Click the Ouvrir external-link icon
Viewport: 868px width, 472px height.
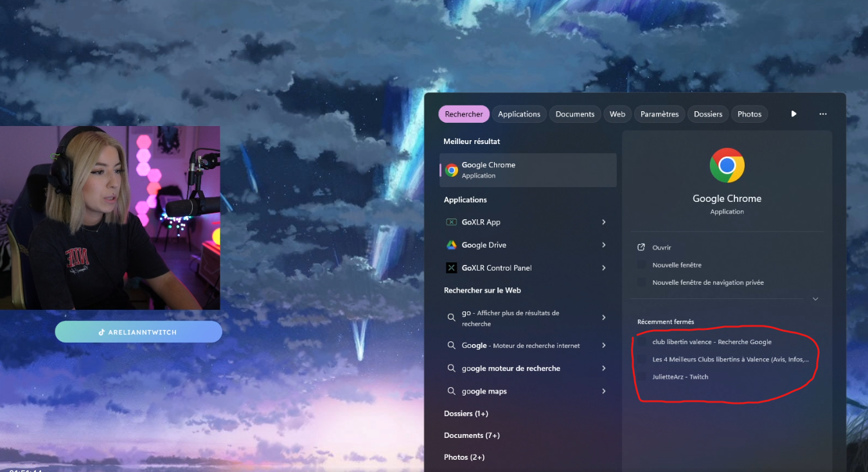(x=641, y=248)
